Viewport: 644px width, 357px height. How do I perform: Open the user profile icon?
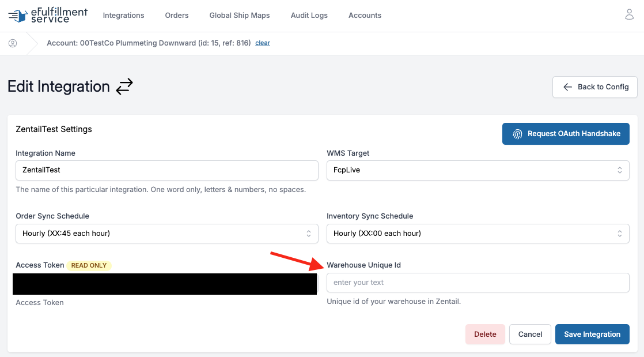[x=629, y=15]
